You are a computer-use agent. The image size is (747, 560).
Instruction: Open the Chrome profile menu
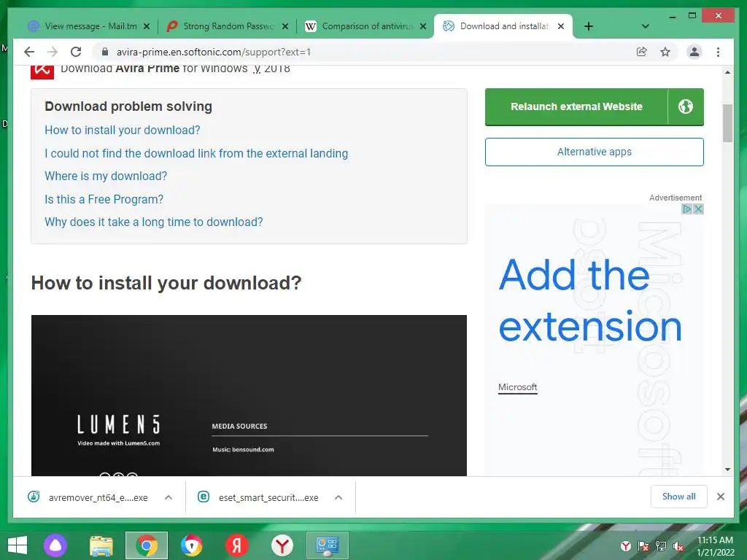(x=694, y=52)
